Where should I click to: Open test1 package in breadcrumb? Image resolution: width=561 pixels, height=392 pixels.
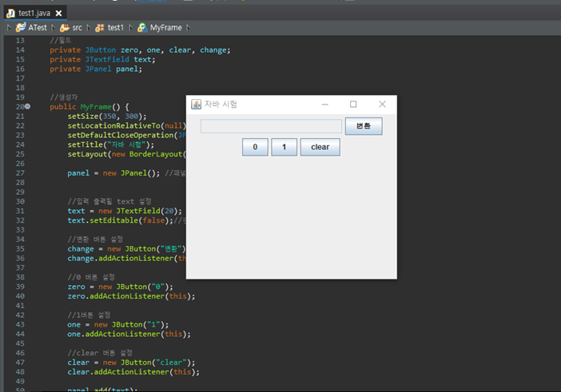tap(116, 27)
